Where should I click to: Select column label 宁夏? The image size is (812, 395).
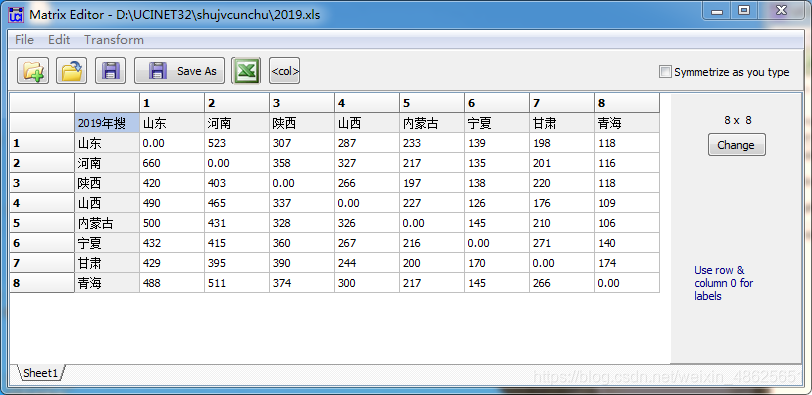(x=497, y=123)
